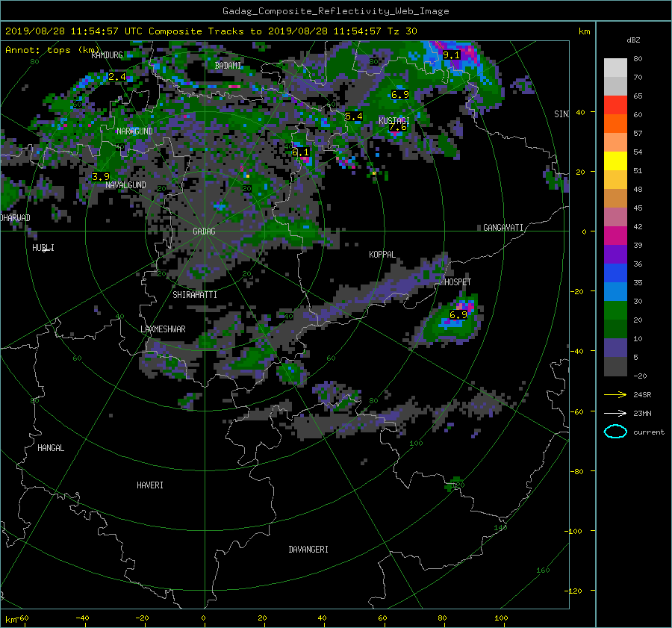
Task: Click the 9.1 storm tops annotation
Action: point(451,55)
